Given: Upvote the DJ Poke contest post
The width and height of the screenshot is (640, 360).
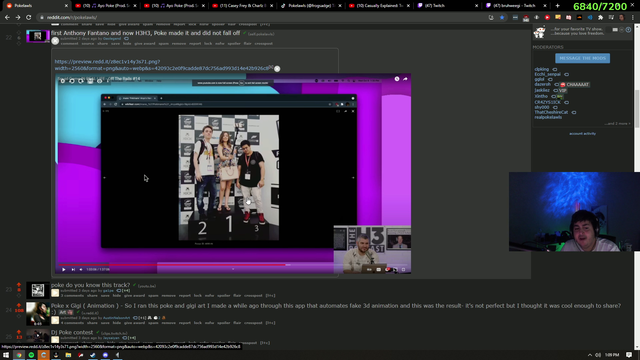Looking at the screenshot, I should pyautogui.click(x=19, y=332).
